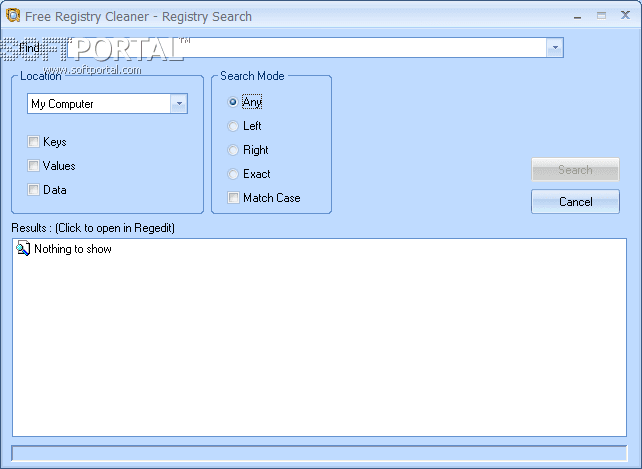The width and height of the screenshot is (642, 469).
Task: Click the magnifier icon beside Nothing to show
Action: pyautogui.click(x=23, y=249)
